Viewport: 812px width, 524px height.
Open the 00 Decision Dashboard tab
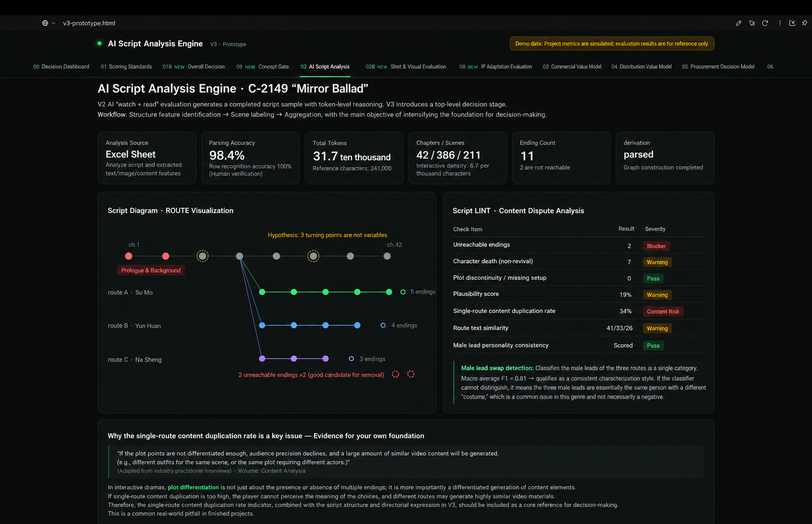[61, 67]
